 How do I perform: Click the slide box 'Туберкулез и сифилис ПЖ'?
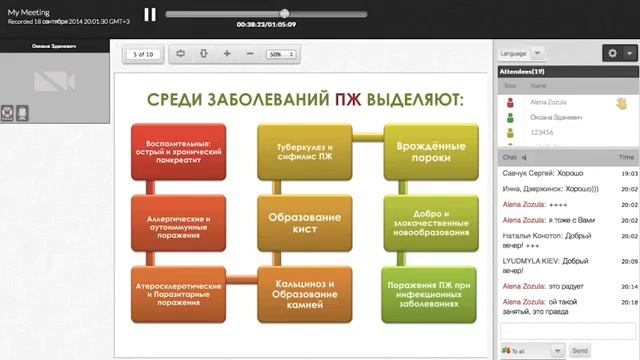point(305,152)
